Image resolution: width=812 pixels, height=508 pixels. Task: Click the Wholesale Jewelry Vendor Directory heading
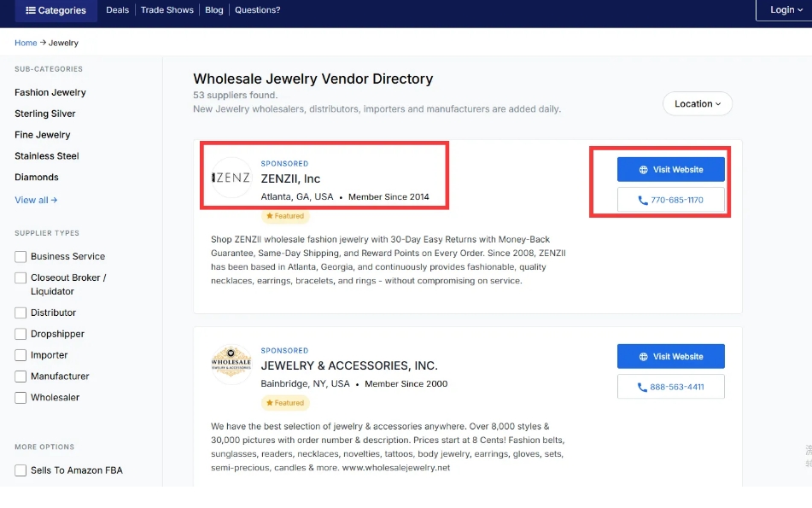313,79
